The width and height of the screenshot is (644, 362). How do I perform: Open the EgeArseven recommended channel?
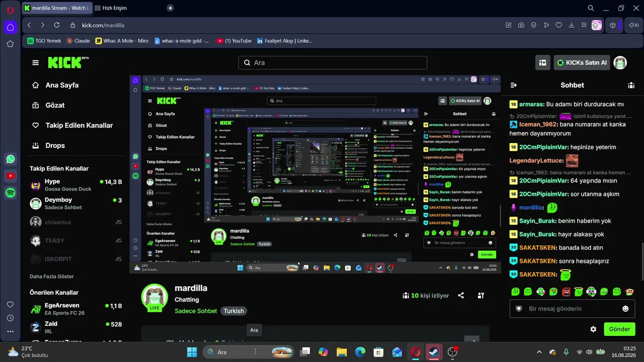tap(76, 309)
